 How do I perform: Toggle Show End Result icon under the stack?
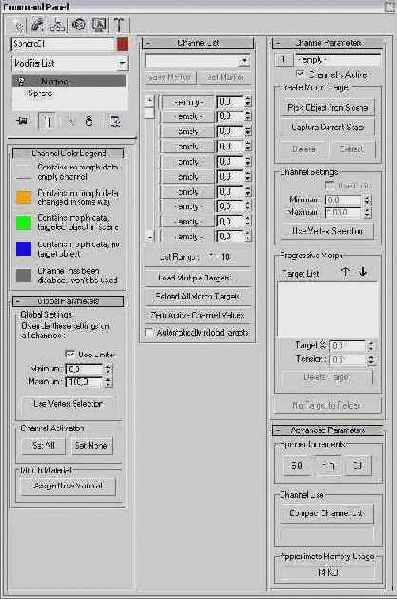tap(49, 121)
